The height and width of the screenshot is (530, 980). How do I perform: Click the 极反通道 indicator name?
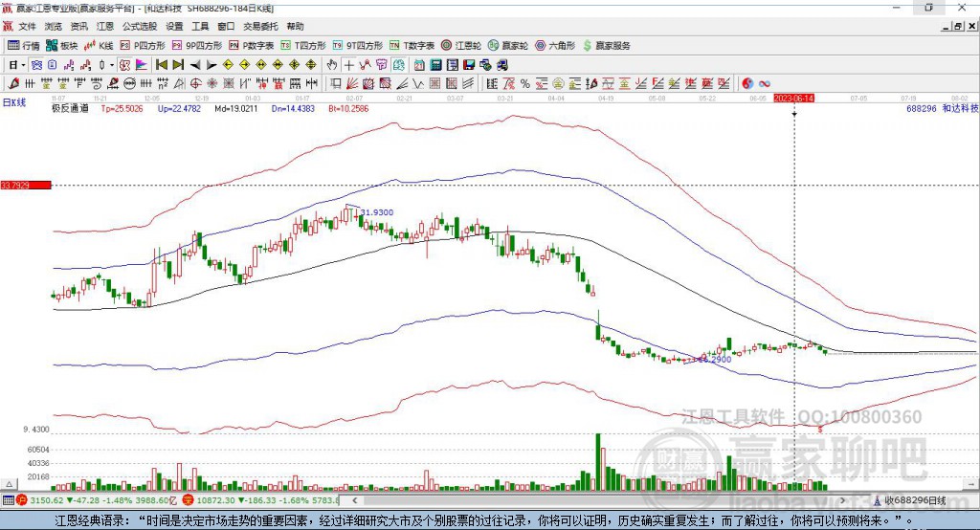(70, 109)
